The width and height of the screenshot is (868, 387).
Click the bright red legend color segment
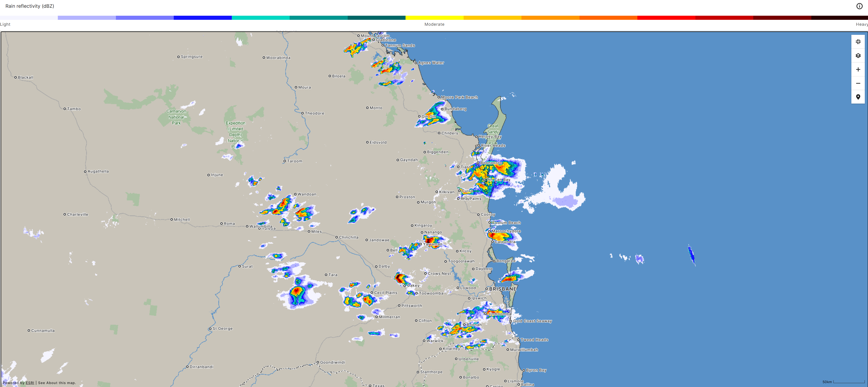point(666,18)
